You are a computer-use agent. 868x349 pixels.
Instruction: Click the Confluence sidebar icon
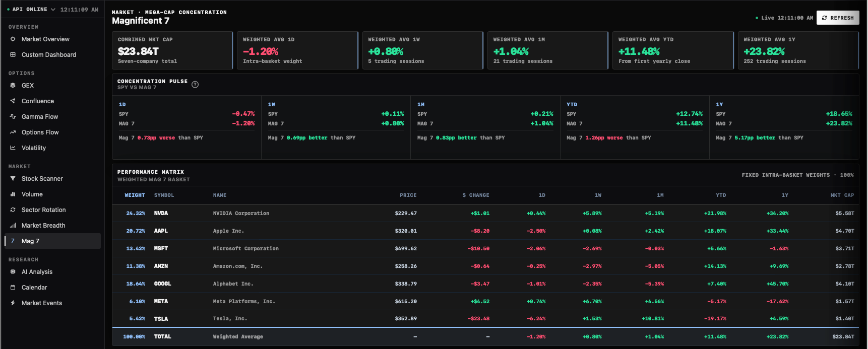pyautogui.click(x=13, y=101)
